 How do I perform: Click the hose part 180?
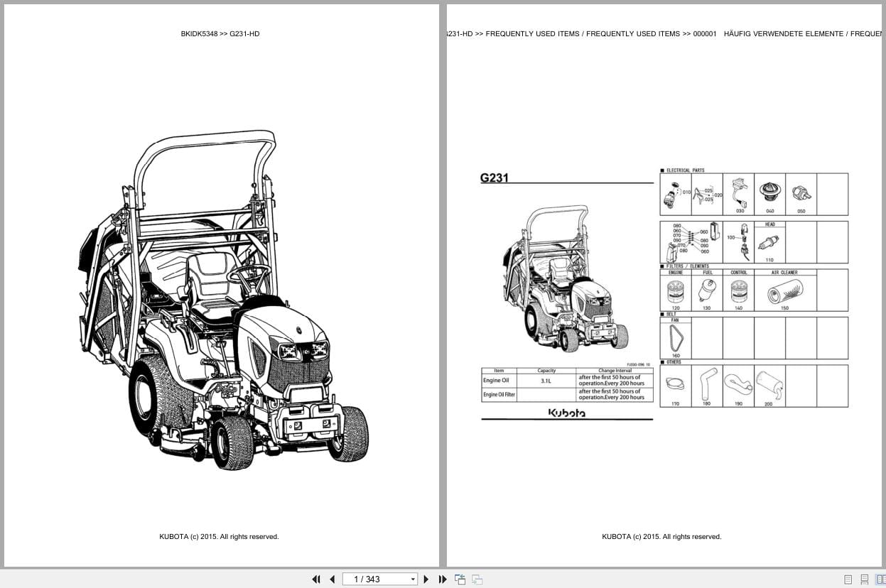(708, 383)
